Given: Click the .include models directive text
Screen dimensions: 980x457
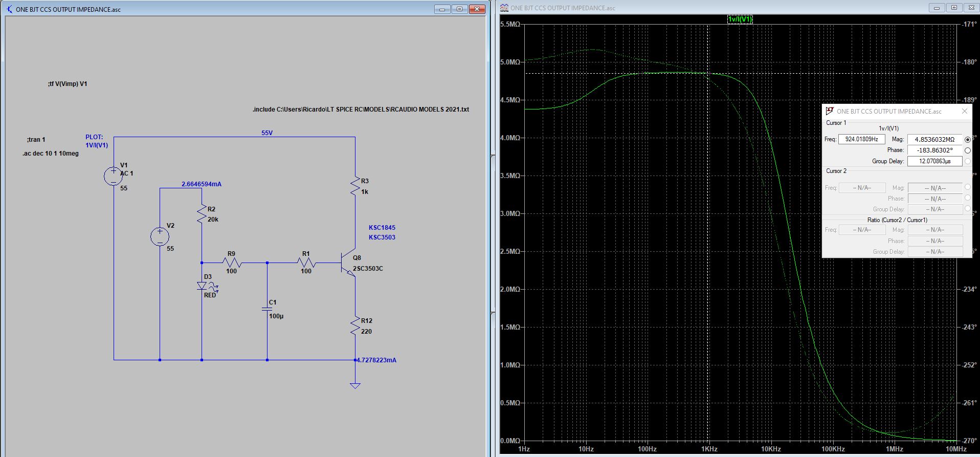Looking at the screenshot, I should (x=361, y=110).
